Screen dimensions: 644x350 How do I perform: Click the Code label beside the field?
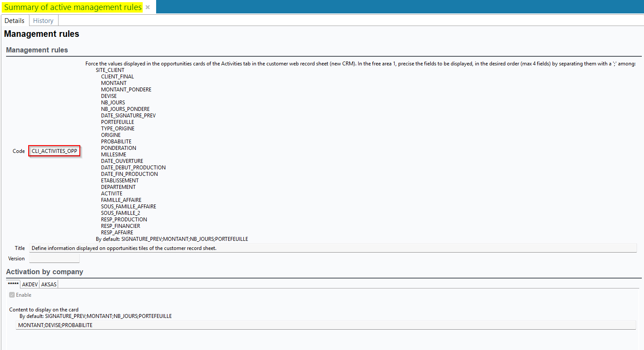point(19,151)
